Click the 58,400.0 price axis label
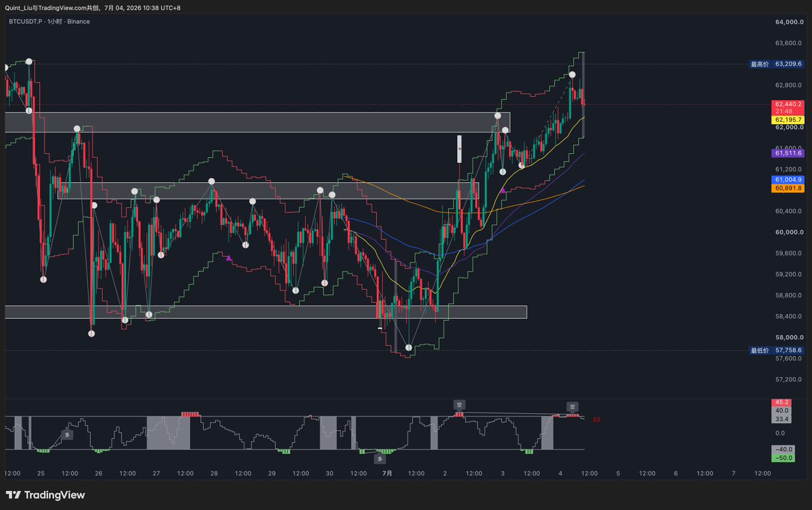The height and width of the screenshot is (510, 812). [x=789, y=316]
